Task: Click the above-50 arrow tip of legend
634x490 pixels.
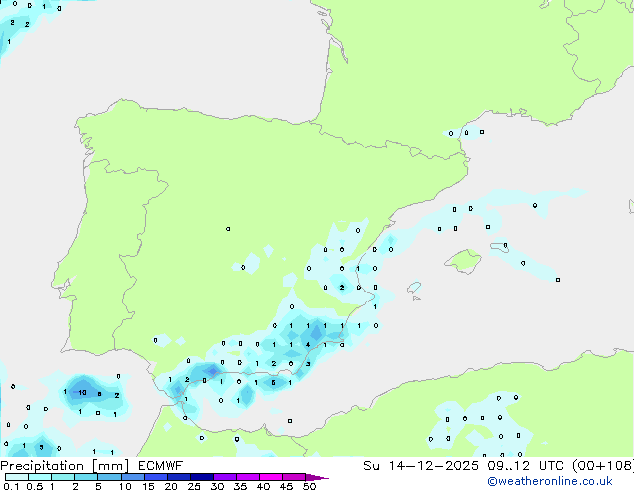Action: point(317,477)
